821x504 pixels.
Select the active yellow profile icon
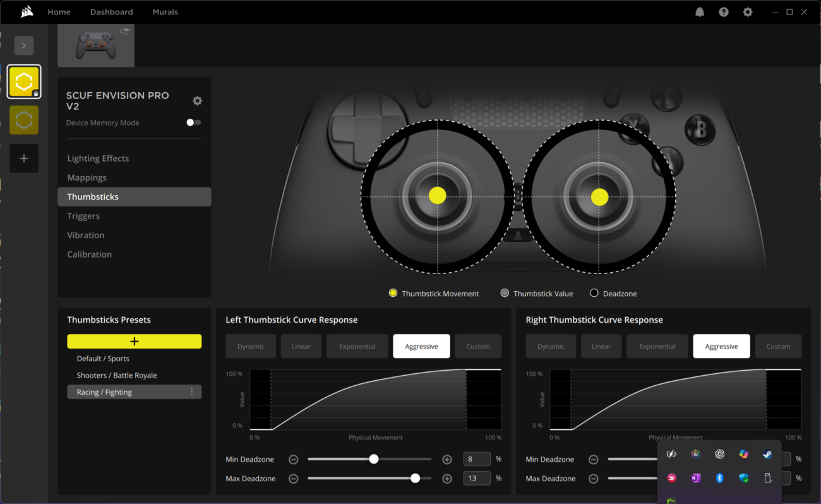tap(24, 82)
